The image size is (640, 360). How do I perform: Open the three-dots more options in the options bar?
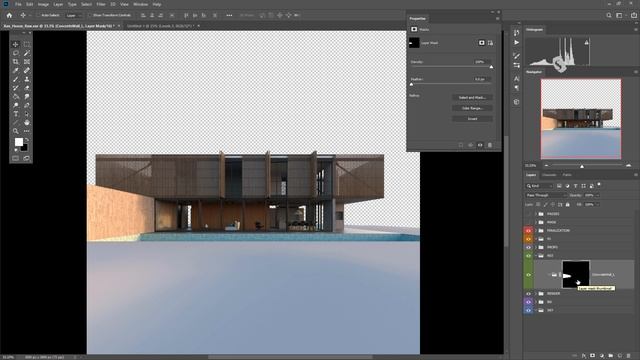[x=229, y=15]
